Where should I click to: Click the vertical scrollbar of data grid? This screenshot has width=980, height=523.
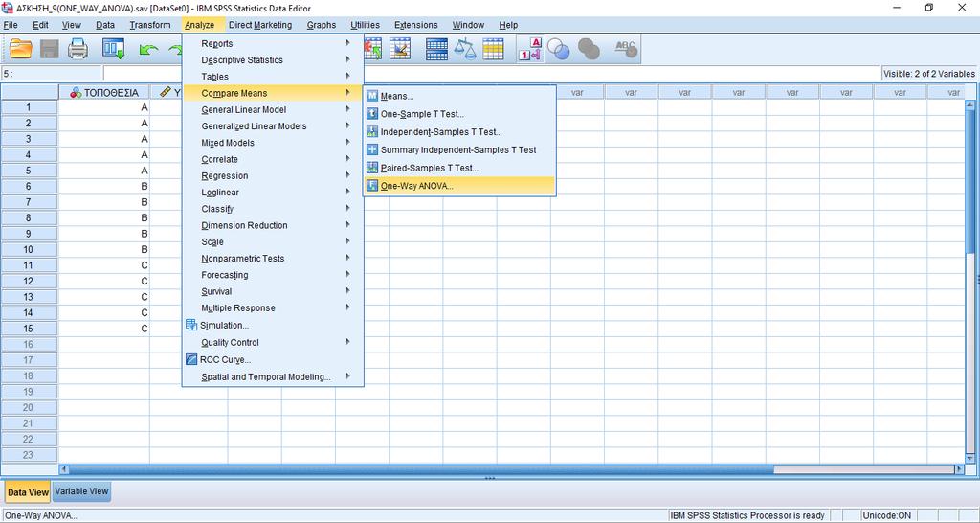(971, 282)
